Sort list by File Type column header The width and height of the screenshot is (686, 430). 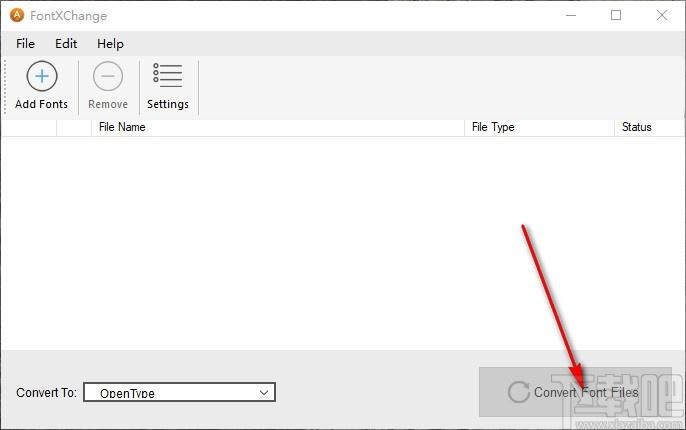click(x=539, y=127)
